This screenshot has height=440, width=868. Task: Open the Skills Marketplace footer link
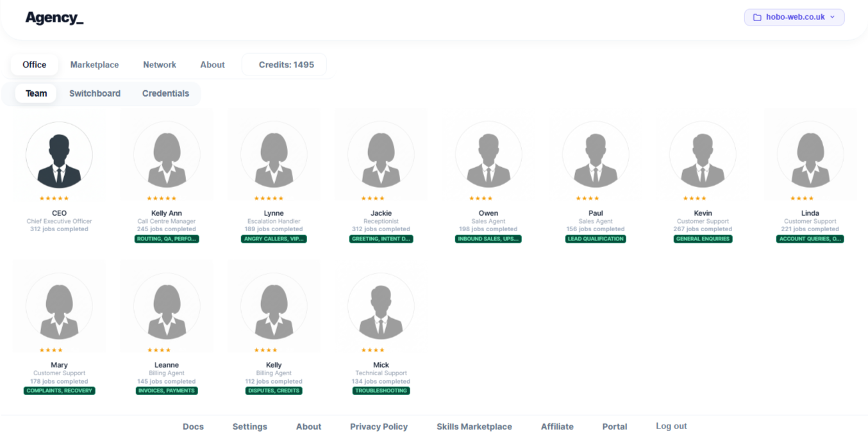click(x=474, y=427)
